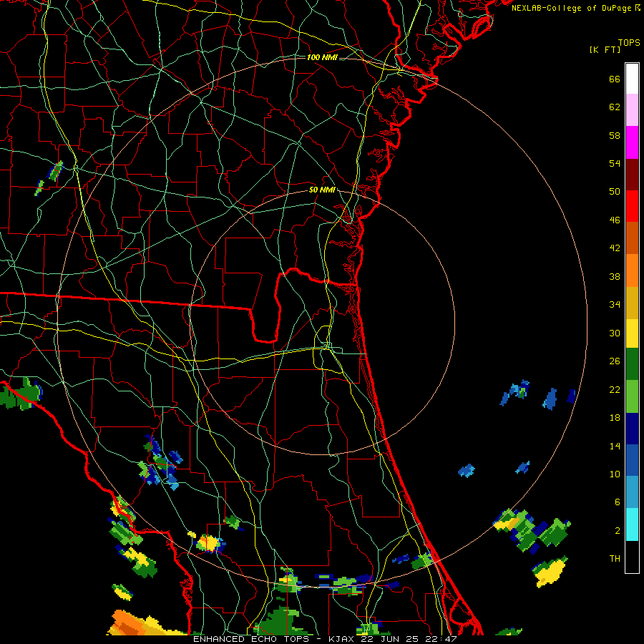Viewport: 644px width, 644px height.
Task: Click the orange legend band by 38
Action: coord(632,270)
